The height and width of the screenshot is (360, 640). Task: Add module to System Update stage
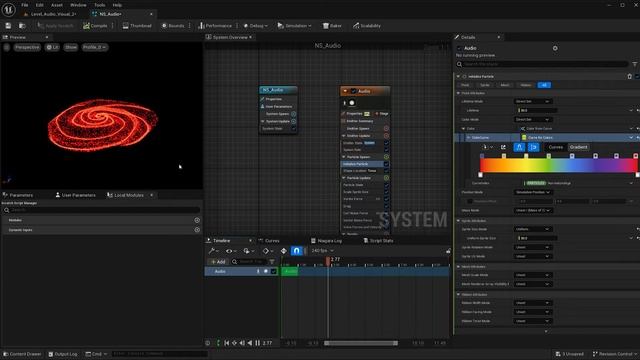point(293,121)
